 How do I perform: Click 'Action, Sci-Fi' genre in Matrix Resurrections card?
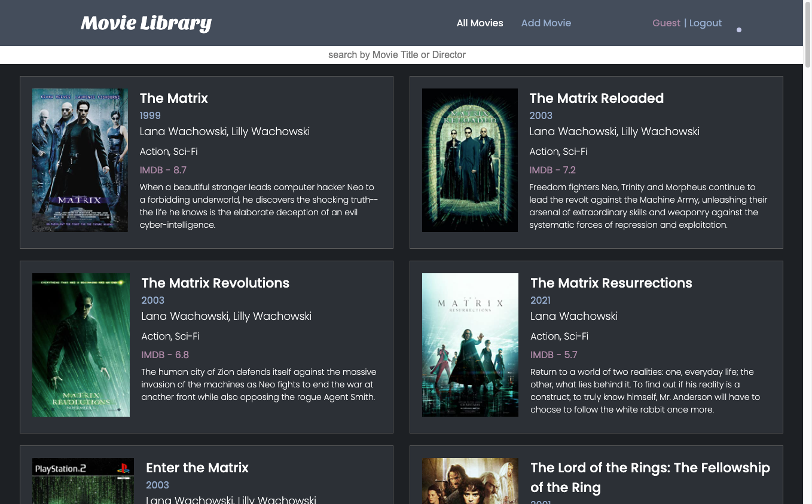(559, 337)
